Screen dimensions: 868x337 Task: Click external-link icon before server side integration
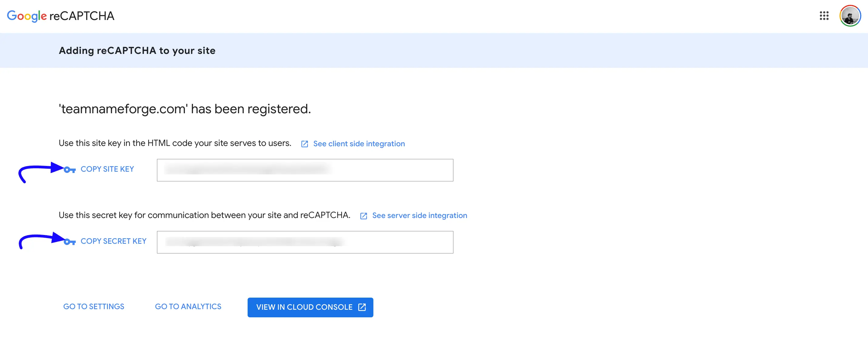(x=363, y=216)
